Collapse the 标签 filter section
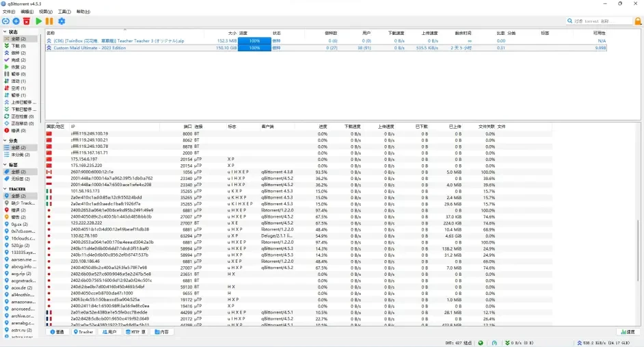This screenshot has width=644, height=347. pos(5,164)
